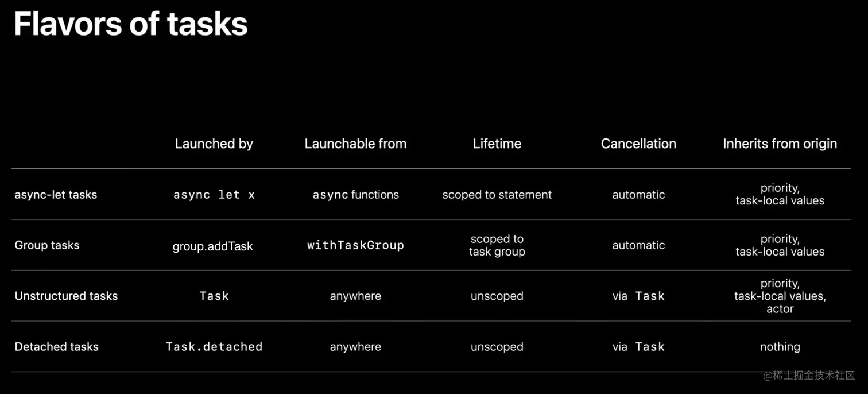Select the "Detached tasks" row label
This screenshot has width=868, height=394.
click(x=56, y=347)
